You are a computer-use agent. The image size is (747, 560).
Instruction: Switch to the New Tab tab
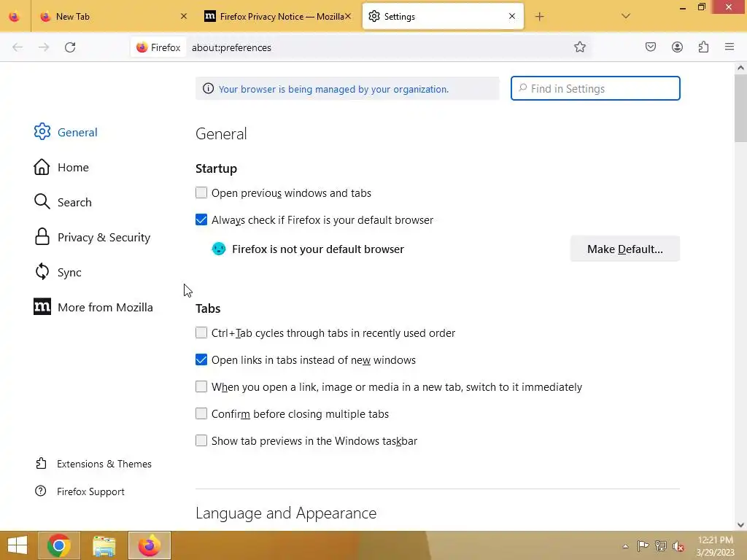click(x=113, y=16)
